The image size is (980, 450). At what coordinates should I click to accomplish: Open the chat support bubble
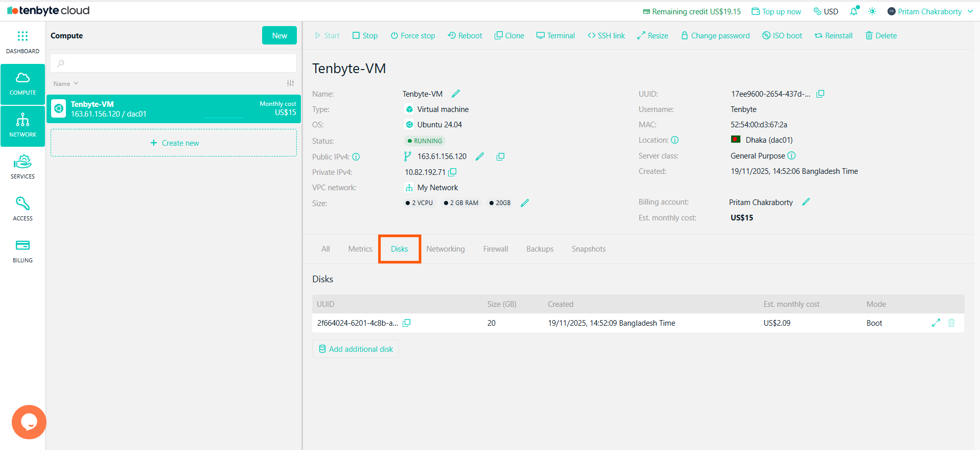[29, 422]
